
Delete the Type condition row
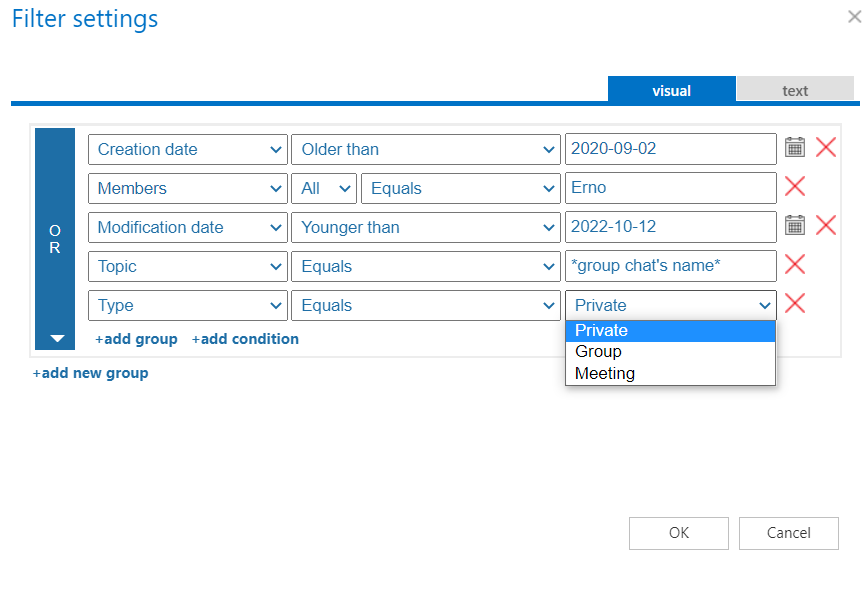coord(795,304)
